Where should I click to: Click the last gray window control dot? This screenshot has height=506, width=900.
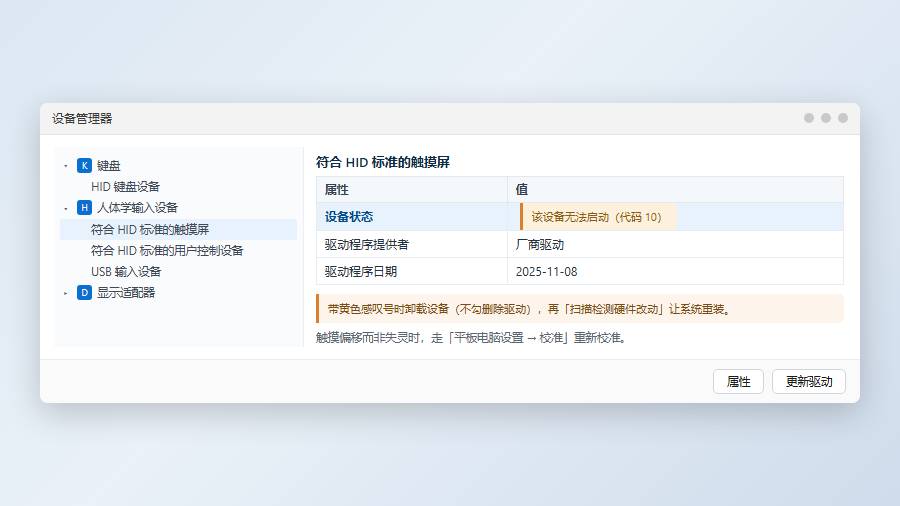[843, 118]
